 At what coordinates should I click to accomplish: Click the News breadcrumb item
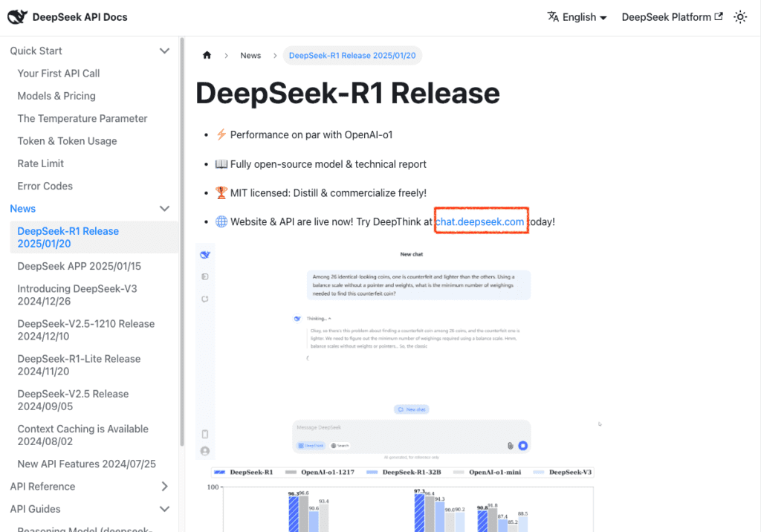click(x=250, y=56)
